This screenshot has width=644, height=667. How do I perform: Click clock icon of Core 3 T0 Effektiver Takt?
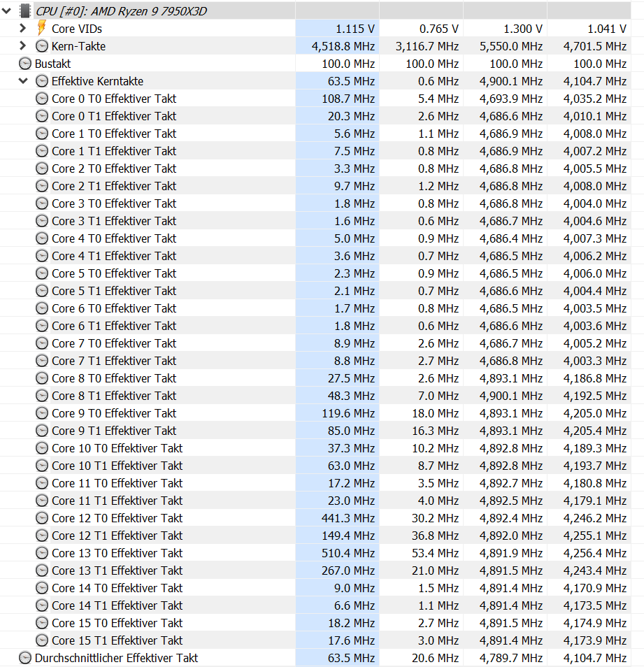[42, 203]
